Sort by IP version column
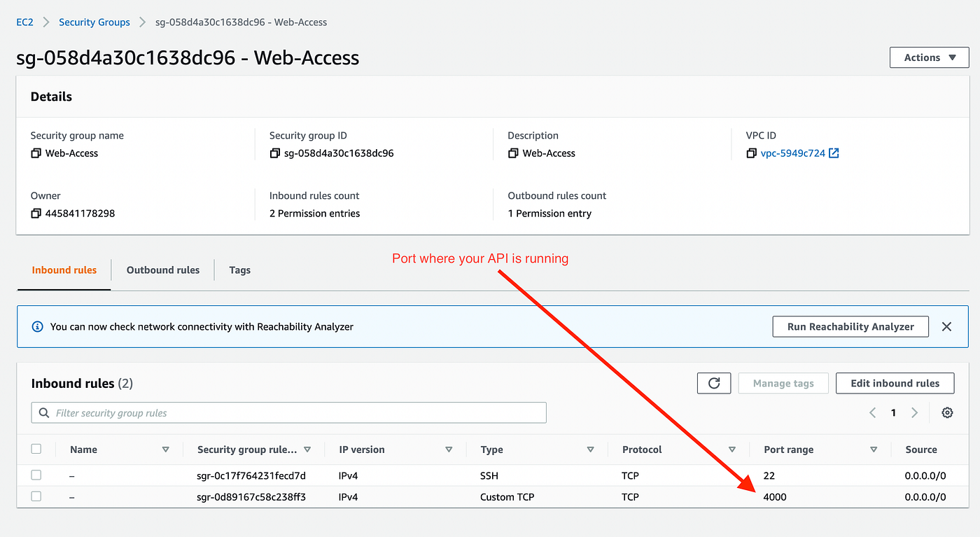This screenshot has height=537, width=980. click(x=449, y=449)
